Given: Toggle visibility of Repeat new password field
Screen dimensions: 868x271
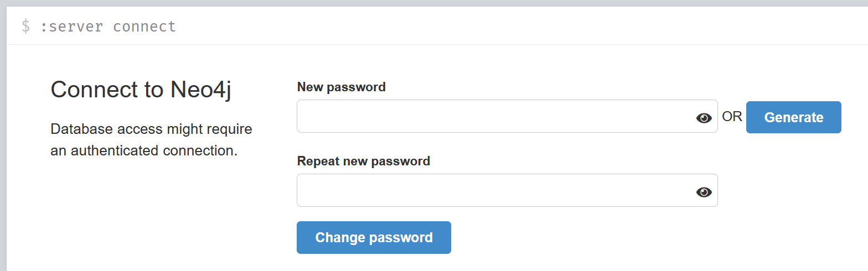Looking at the screenshot, I should coord(704,192).
